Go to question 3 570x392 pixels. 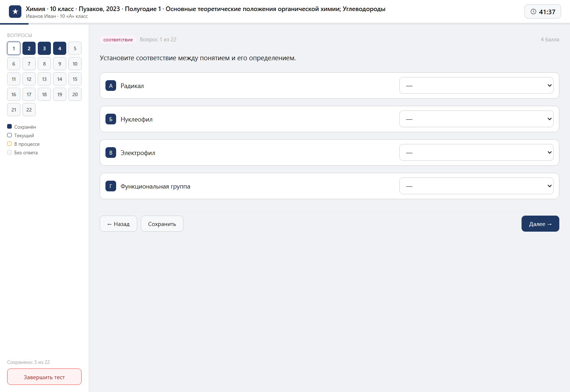point(44,48)
